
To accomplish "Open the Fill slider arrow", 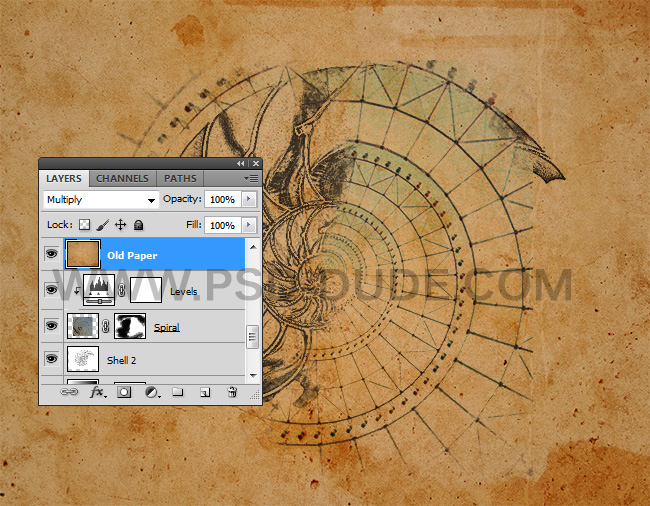I will point(249,226).
